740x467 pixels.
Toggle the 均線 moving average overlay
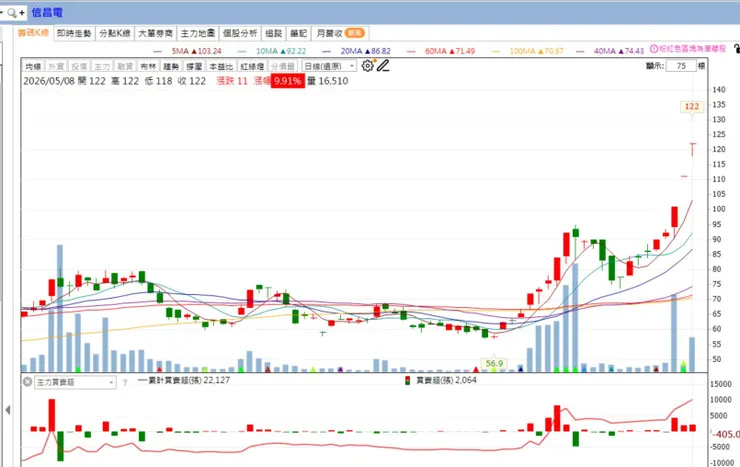[x=33, y=66]
